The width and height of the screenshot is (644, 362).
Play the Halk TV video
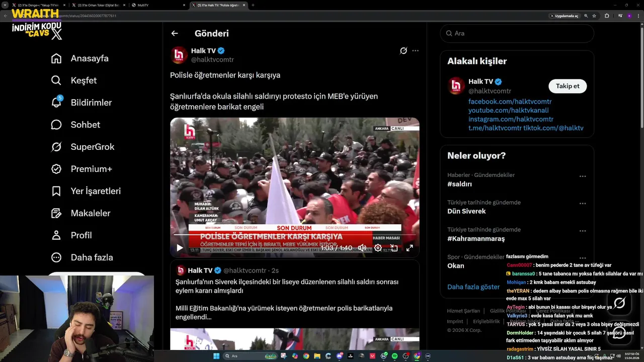pyautogui.click(x=180, y=247)
